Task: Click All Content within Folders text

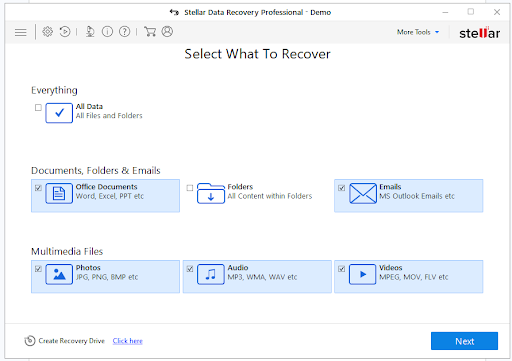Action: [x=270, y=196]
